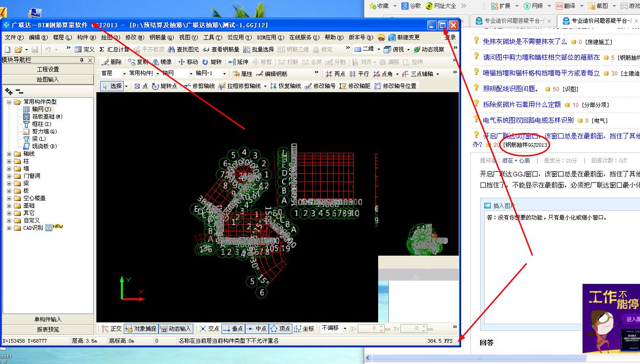Click 修剪轴线 trim axis tool
Image resolution: width=640 pixels, height=364 pixels.
pos(199,86)
